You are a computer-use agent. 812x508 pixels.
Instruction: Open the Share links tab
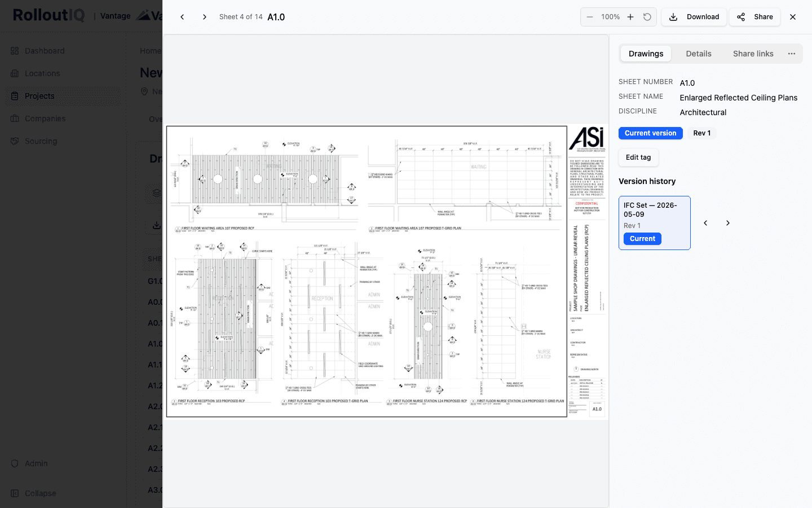tap(753, 54)
